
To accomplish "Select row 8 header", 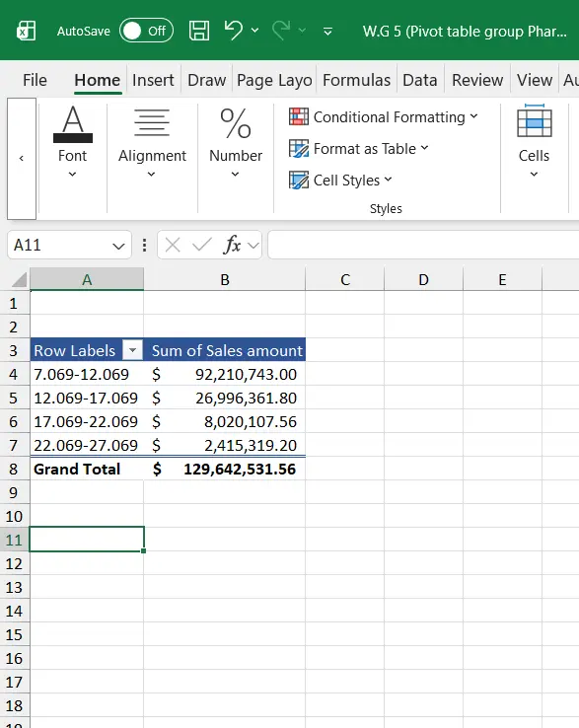I will [14, 469].
